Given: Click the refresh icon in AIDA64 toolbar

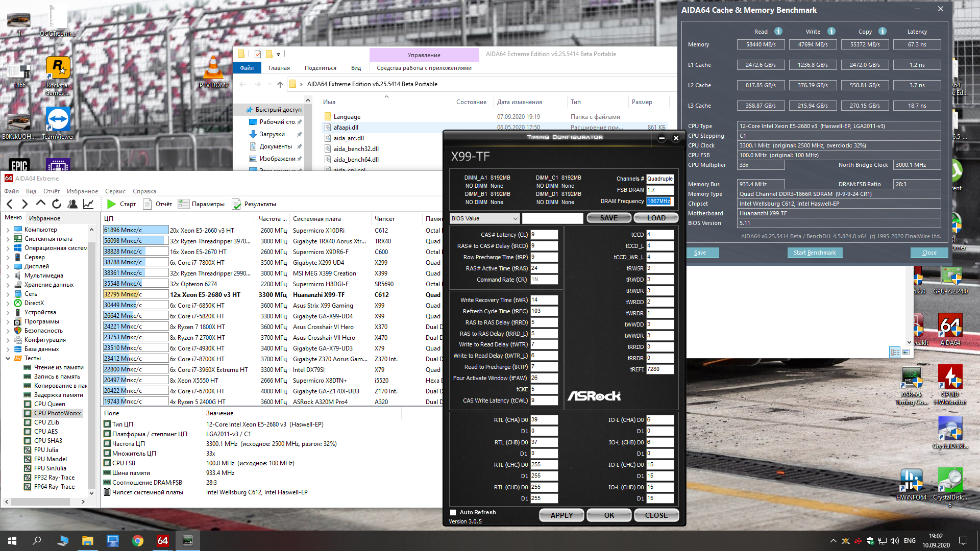Looking at the screenshot, I should point(57,204).
